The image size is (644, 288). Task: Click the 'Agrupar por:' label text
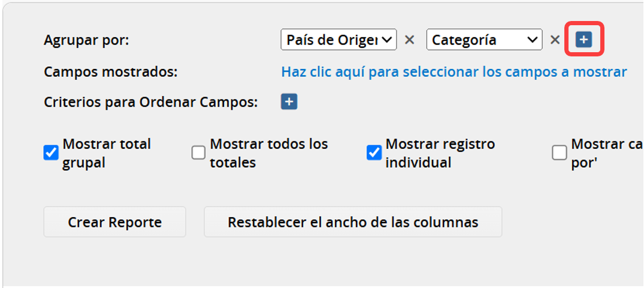click(86, 40)
